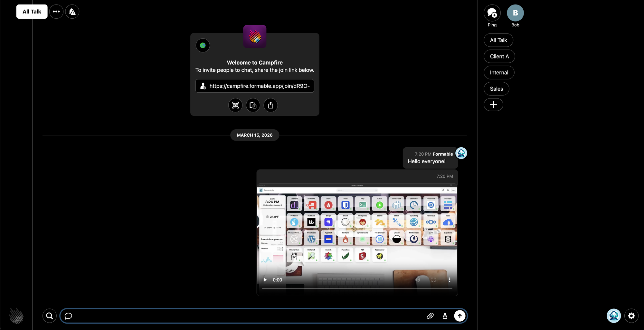Toggle notification alerts via the bell icon
Viewport: 644px width, 330px height.
click(72, 12)
